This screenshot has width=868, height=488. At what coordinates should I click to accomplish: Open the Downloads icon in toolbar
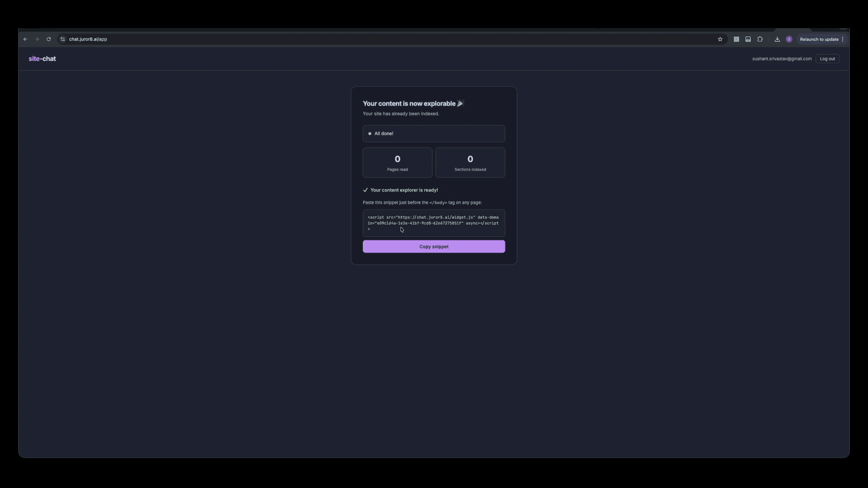coord(777,39)
